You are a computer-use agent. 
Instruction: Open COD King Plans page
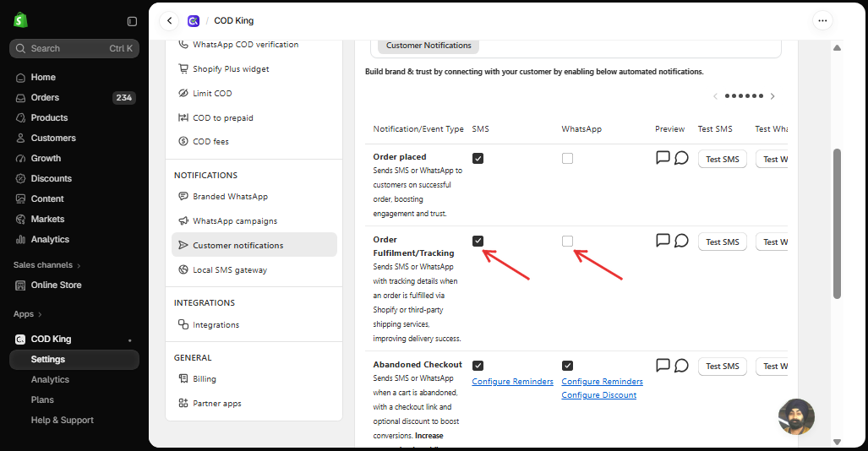point(42,400)
